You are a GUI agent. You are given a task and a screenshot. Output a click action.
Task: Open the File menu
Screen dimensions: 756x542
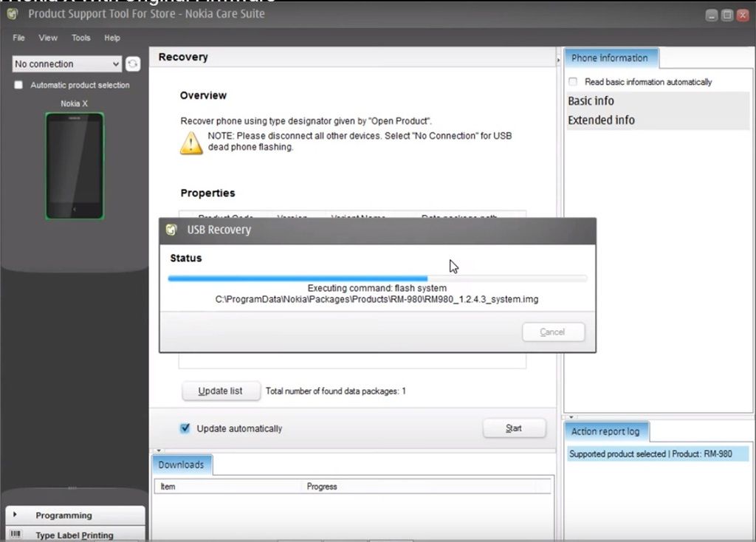click(18, 38)
